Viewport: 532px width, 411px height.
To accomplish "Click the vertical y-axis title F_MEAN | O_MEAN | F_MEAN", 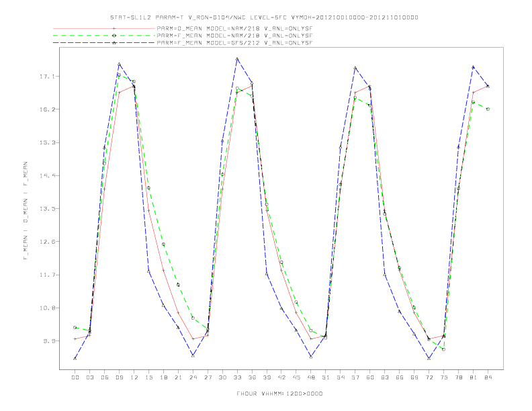I will point(25,211).
